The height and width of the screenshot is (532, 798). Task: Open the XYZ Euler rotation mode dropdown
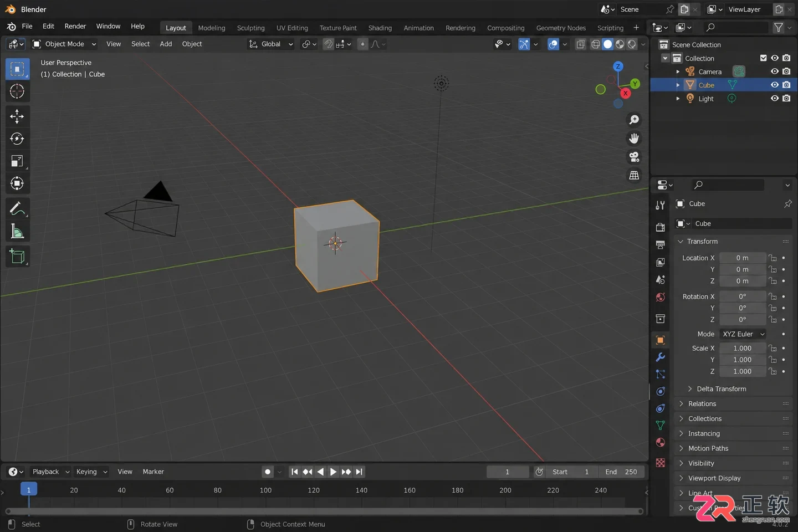point(743,334)
